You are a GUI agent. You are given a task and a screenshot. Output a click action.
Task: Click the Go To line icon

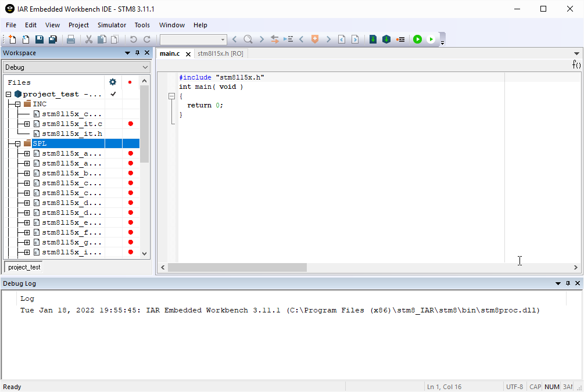288,39
